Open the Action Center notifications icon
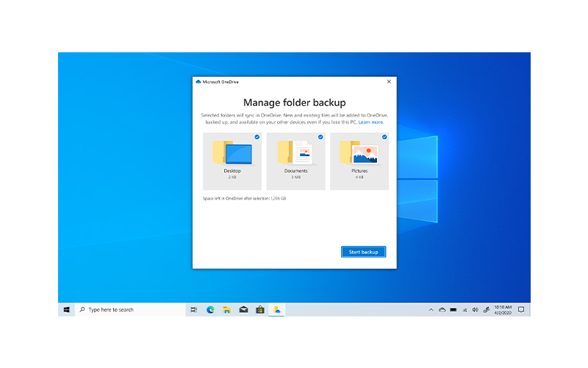Viewport: 588px width, 368px height. pyautogui.click(x=521, y=310)
